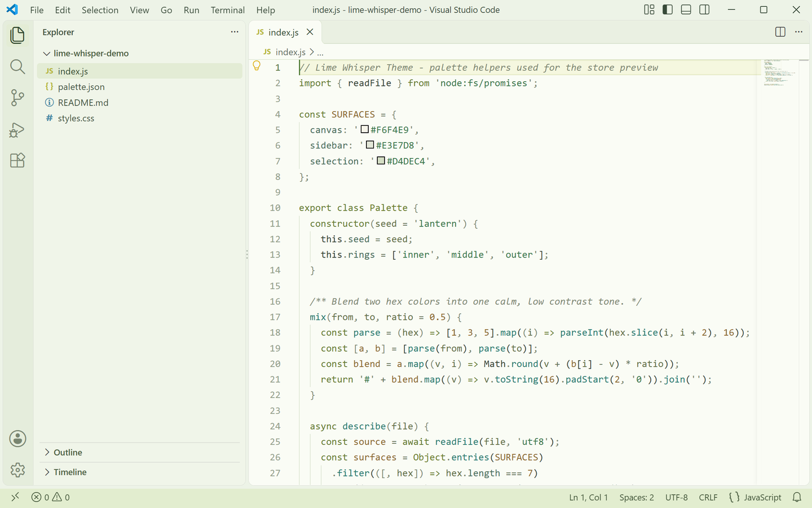The height and width of the screenshot is (508, 812).
Task: Open README.md in the Explorer
Action: (x=140, y=103)
